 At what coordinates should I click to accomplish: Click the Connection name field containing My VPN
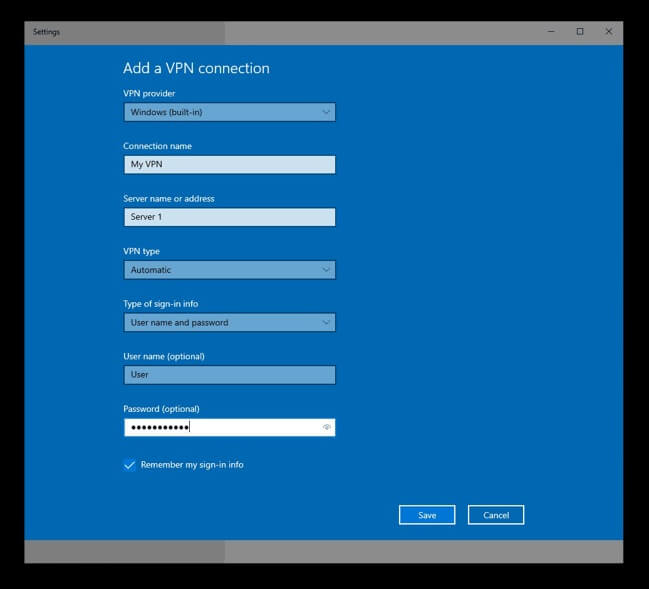coord(229,165)
